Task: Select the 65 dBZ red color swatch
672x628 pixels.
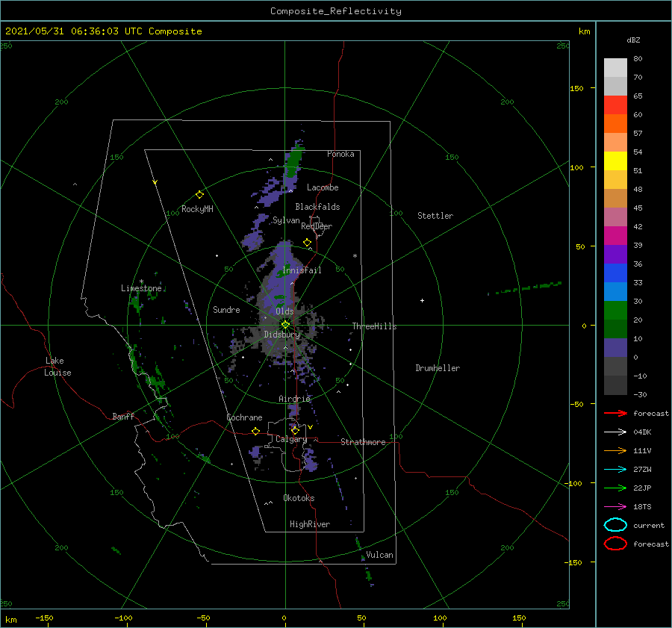Action: pyautogui.click(x=615, y=105)
